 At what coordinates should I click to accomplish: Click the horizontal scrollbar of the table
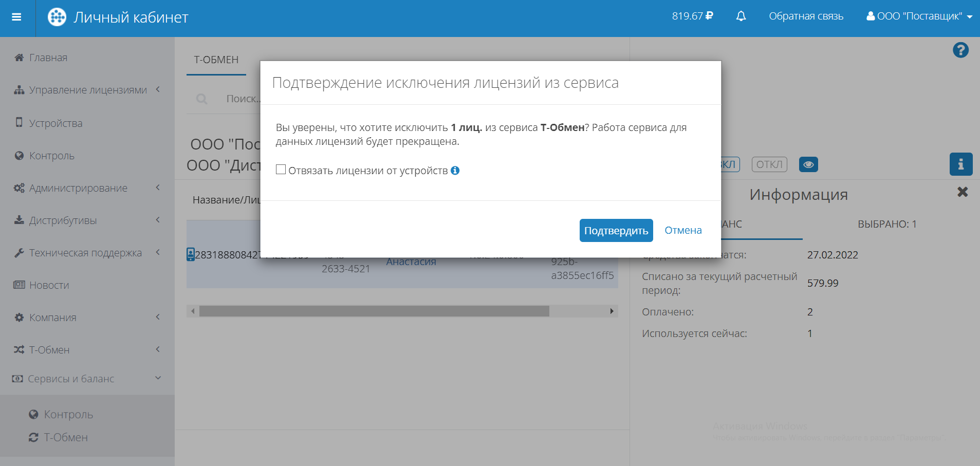pos(374,311)
